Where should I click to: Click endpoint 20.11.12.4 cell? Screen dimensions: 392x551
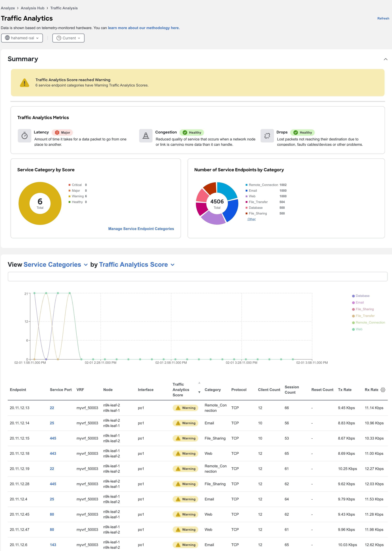pyautogui.click(x=19, y=499)
